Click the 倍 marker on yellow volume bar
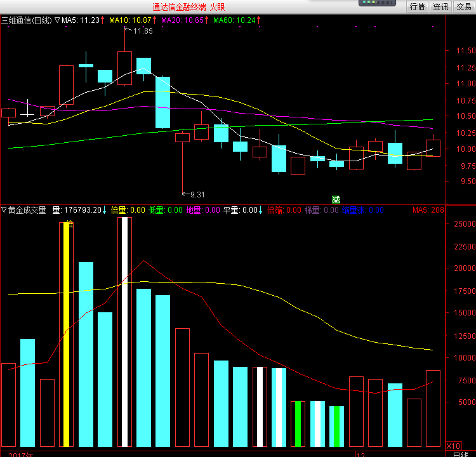Viewport: 476px width, 457px height. pyautogui.click(x=70, y=225)
